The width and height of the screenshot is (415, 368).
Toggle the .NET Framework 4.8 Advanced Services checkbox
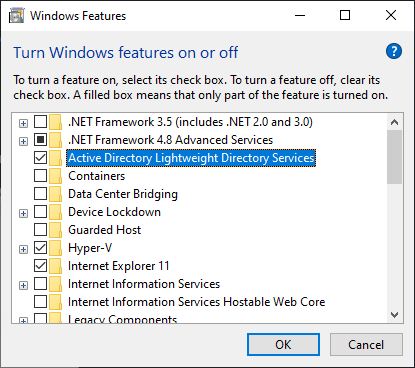click(40, 140)
